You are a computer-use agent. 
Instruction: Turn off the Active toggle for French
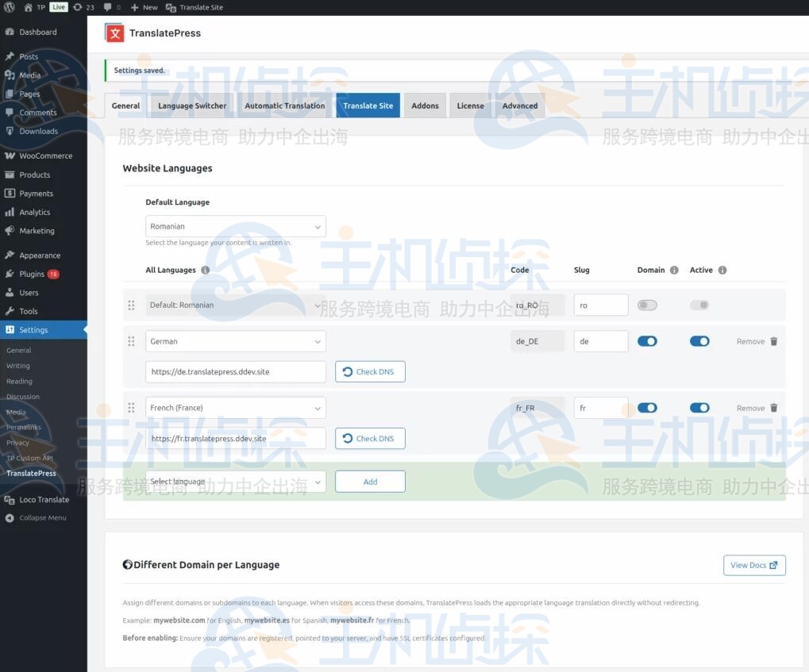click(x=699, y=409)
